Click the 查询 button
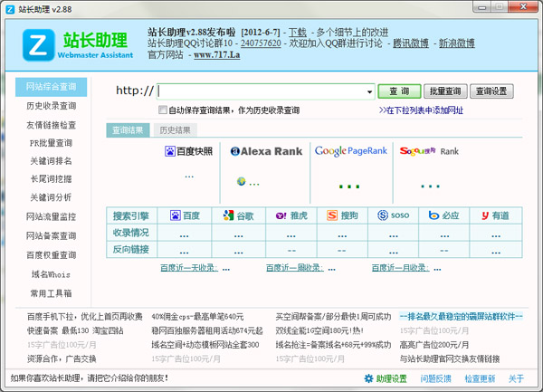This screenshot has width=543, height=392. (x=399, y=91)
